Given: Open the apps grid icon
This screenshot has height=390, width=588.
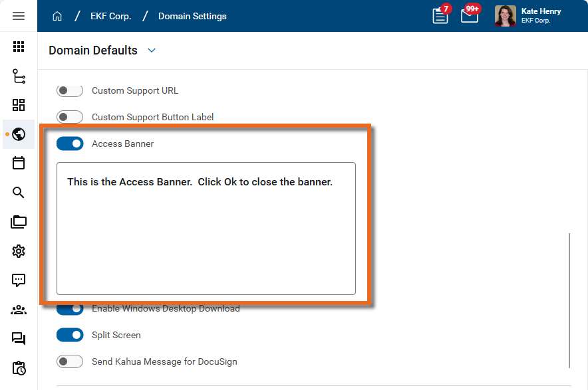Looking at the screenshot, I should tap(19, 47).
